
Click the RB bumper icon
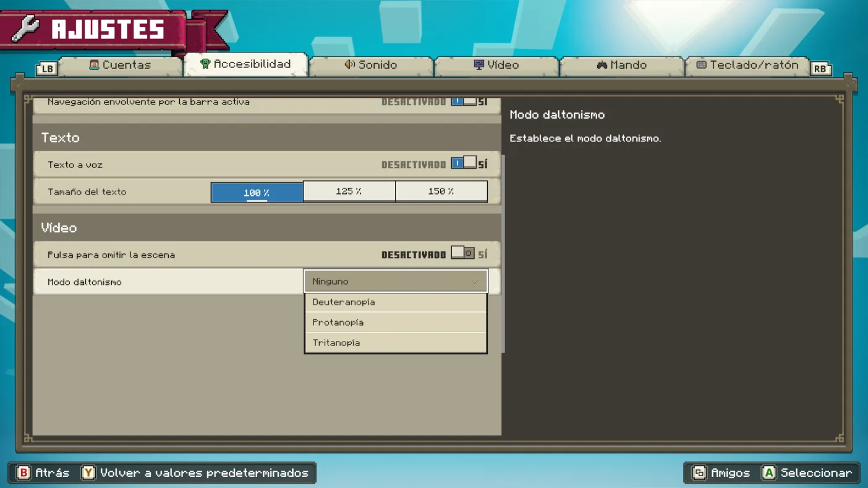pos(820,69)
